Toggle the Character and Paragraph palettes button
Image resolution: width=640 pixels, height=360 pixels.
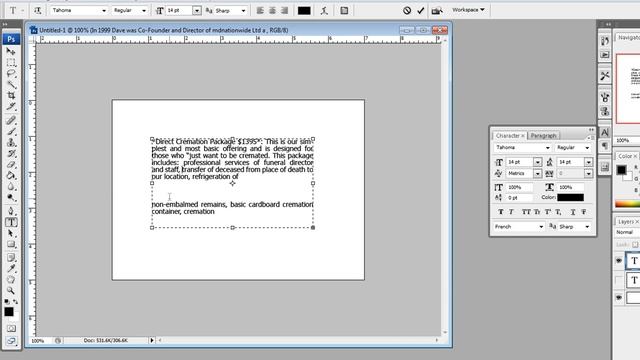(x=344, y=11)
